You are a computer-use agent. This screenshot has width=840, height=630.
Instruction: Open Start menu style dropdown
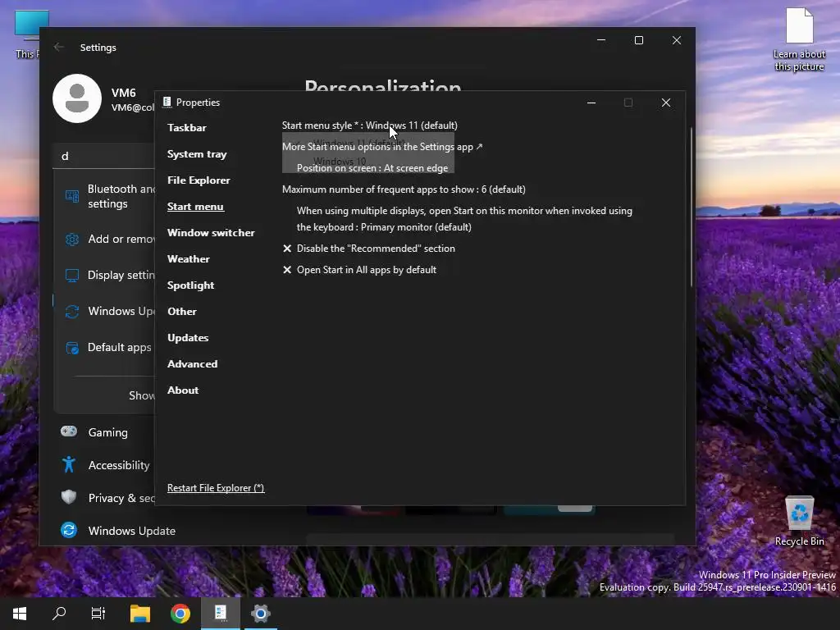click(x=370, y=126)
